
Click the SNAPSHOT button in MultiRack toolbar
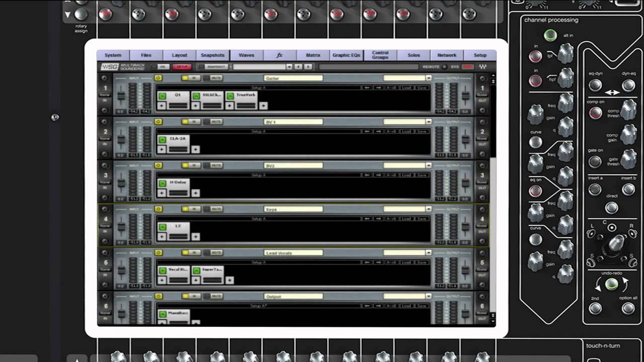click(213, 67)
